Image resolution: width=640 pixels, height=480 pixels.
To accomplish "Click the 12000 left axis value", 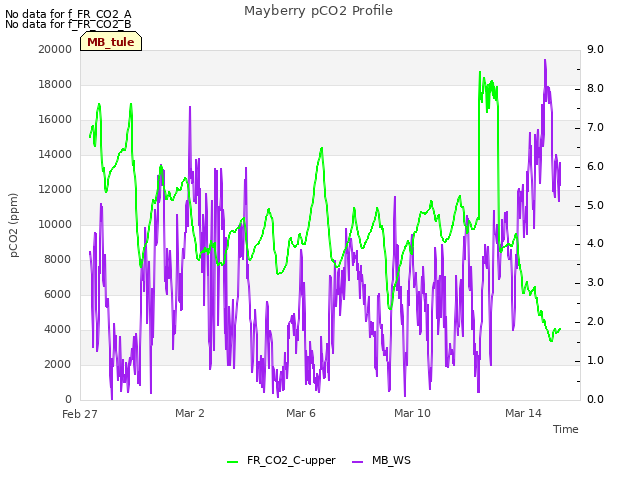I will pyautogui.click(x=55, y=190).
